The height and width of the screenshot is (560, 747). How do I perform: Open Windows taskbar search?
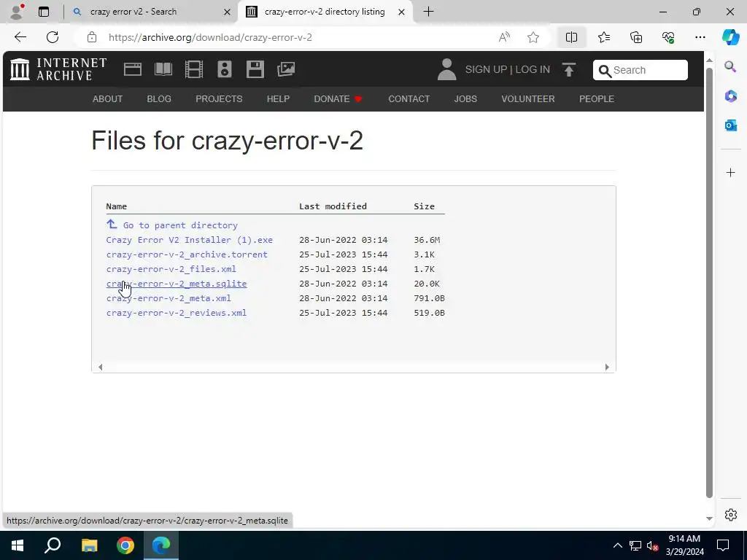pyautogui.click(x=53, y=545)
